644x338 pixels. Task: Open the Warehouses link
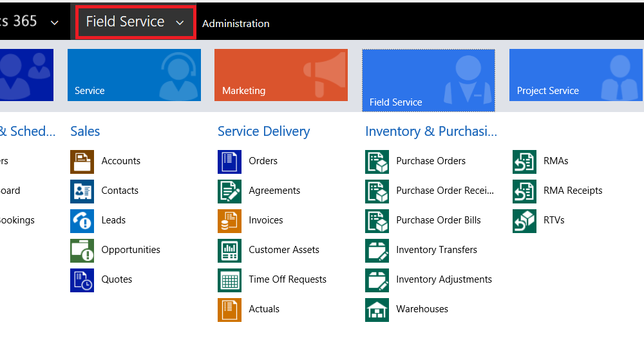(x=422, y=309)
